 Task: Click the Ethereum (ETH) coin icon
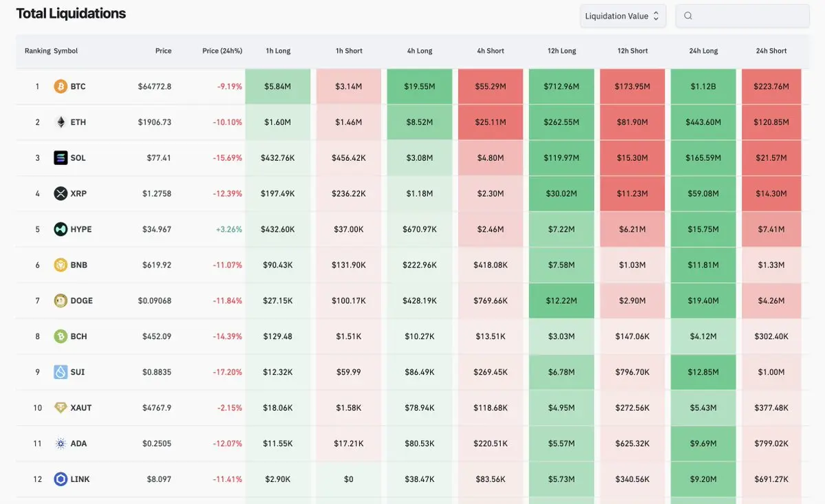[61, 122]
